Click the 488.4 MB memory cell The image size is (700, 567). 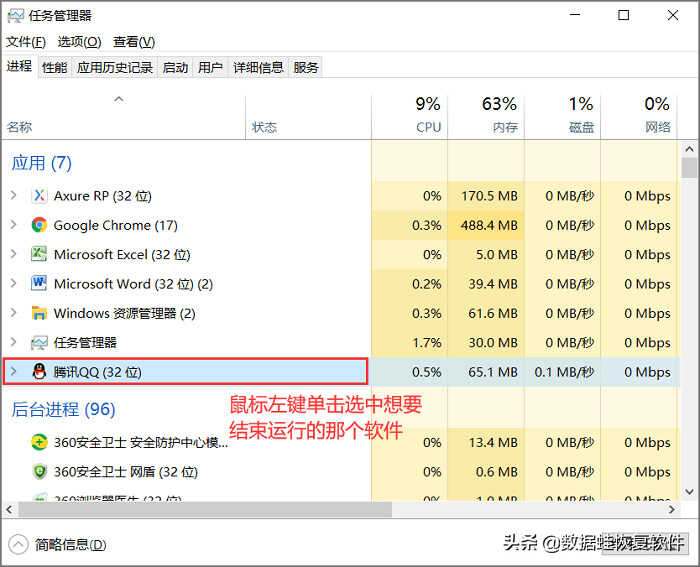(x=486, y=225)
